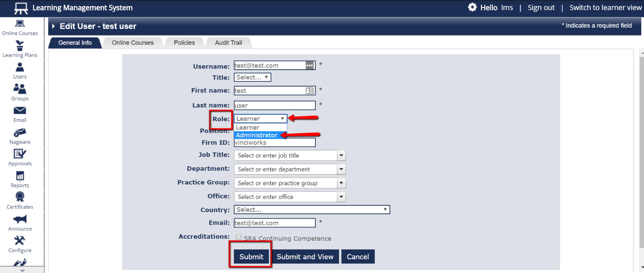Open the Reports sidebar icon
Screen dimensions: 644x273
[20, 180]
